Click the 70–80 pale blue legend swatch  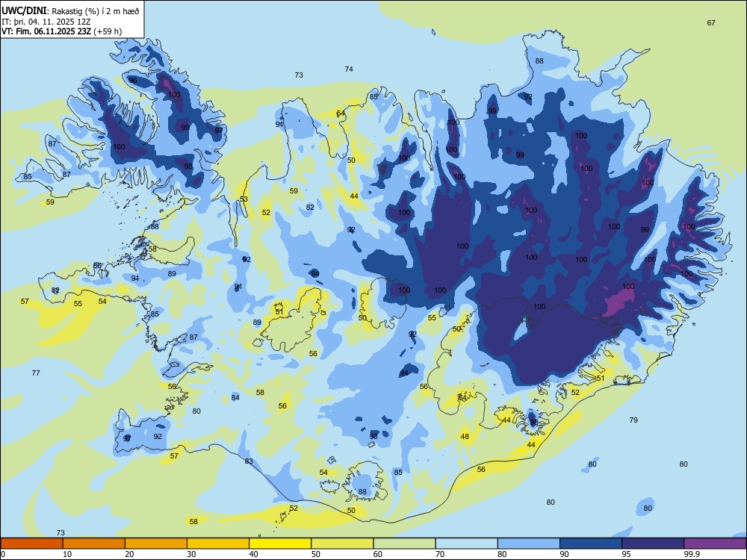(466, 544)
